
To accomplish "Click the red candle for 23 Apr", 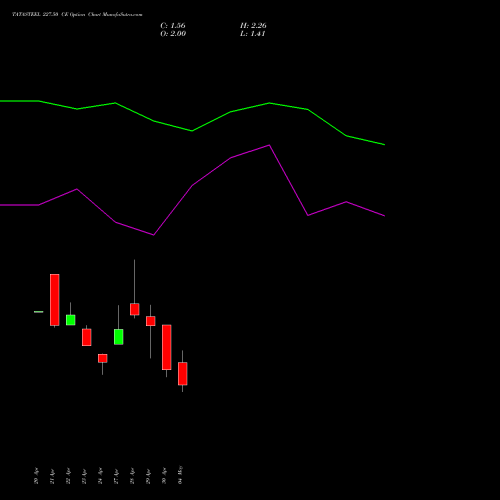I will (x=87, y=337).
